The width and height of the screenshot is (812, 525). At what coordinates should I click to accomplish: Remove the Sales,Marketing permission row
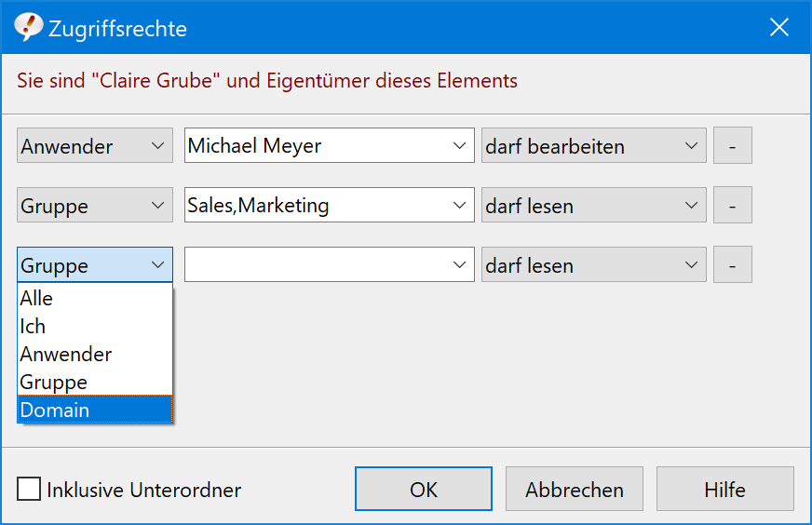coord(732,205)
